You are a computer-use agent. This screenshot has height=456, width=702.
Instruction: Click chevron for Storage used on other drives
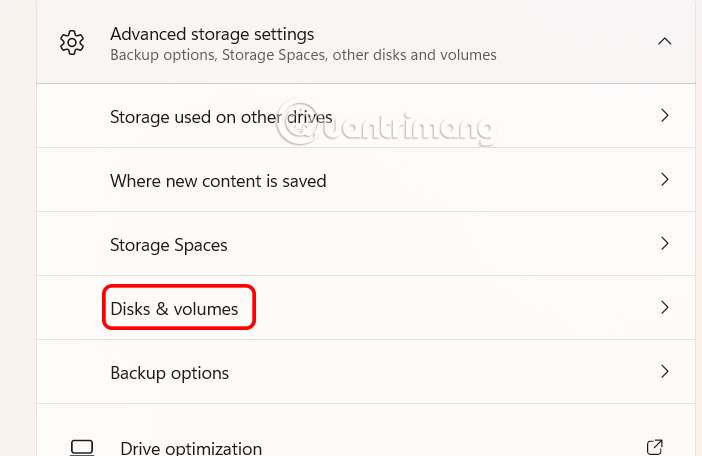664,117
